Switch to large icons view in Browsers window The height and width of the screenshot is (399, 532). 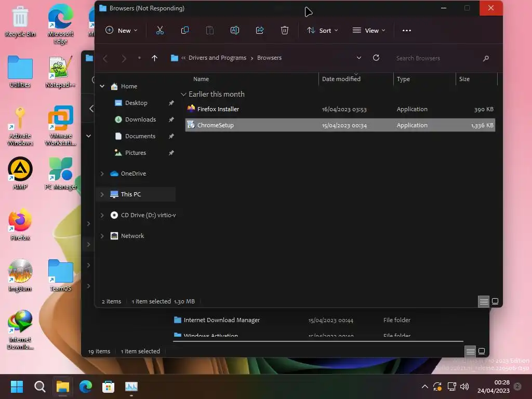(495, 301)
